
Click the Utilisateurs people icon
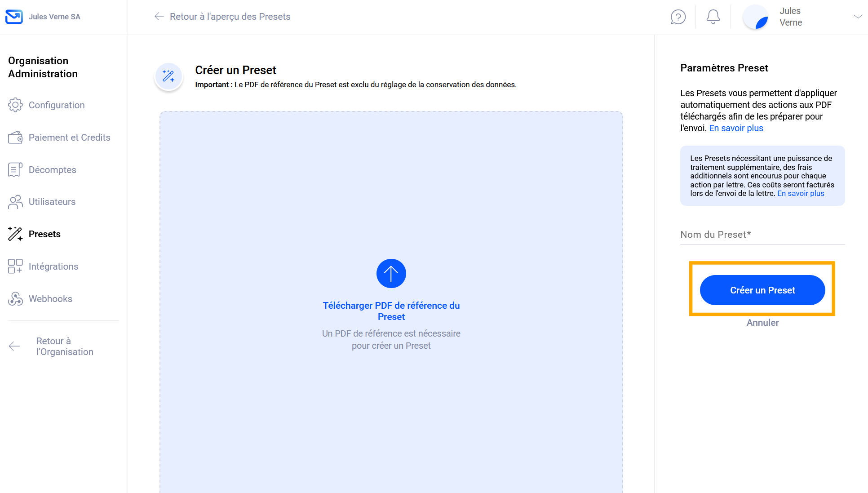[15, 202]
